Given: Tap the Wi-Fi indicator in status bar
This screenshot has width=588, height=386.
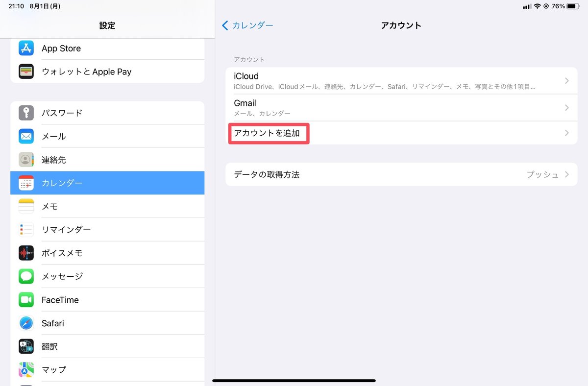Looking at the screenshot, I should click(538, 6).
